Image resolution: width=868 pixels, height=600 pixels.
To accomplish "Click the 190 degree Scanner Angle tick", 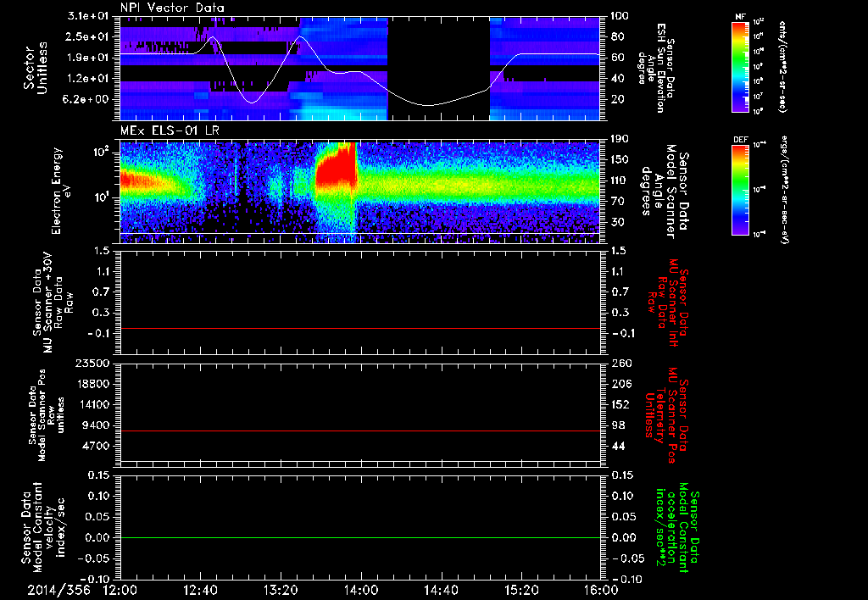I will coord(620,139).
